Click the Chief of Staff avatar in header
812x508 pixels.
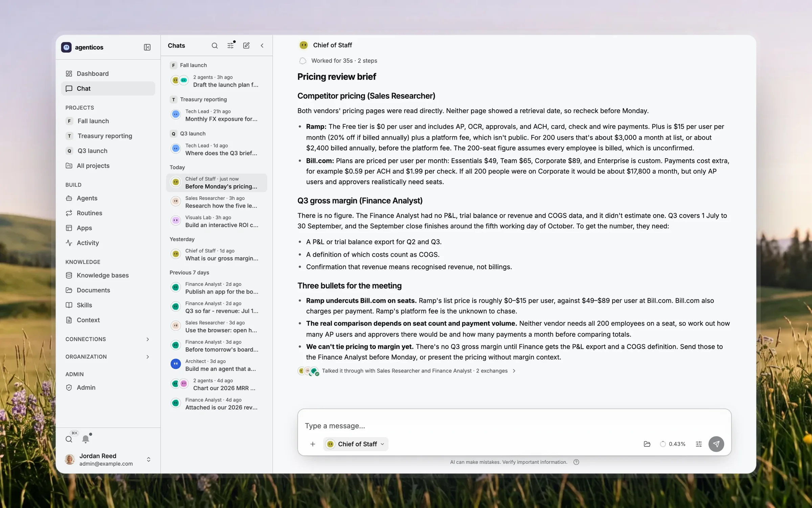coord(303,45)
